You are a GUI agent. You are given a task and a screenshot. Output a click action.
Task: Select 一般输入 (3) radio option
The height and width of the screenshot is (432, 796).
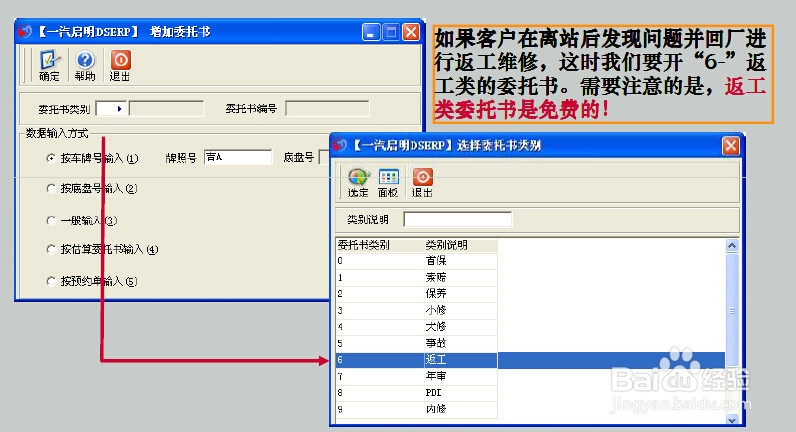[x=51, y=220]
